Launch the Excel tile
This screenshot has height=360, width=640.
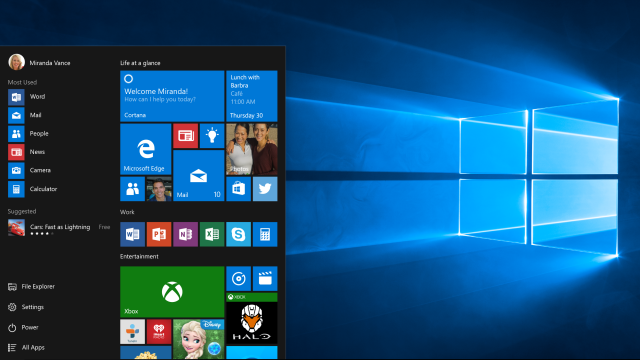tap(212, 234)
